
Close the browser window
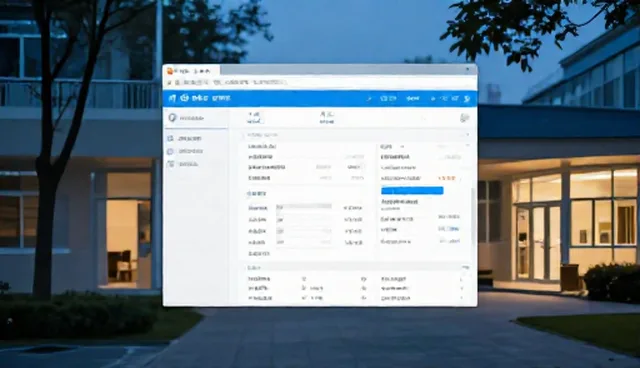[x=468, y=70]
